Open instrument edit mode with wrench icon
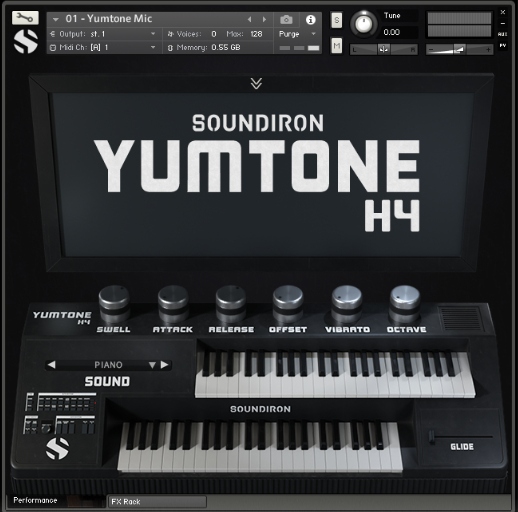This screenshot has height=512, width=518. (25, 18)
